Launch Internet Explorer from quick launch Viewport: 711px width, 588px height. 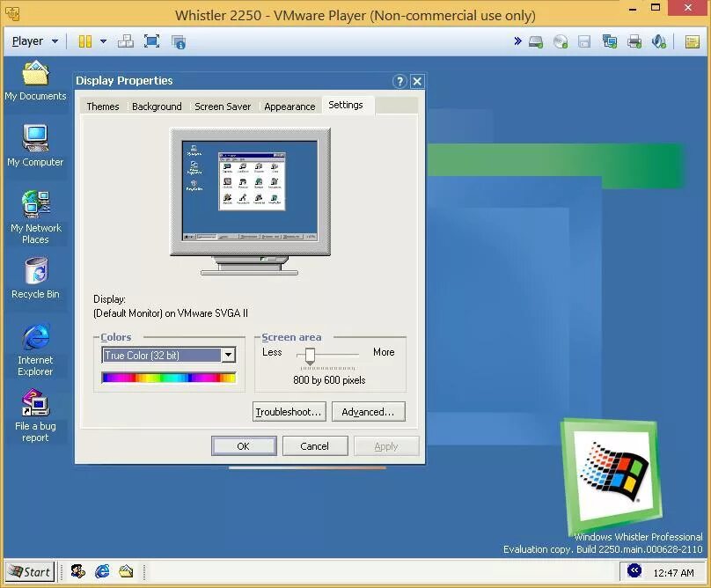102,571
